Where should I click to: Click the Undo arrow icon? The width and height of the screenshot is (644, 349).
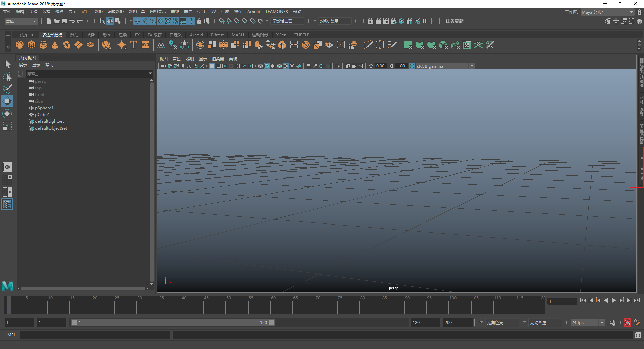72,21
